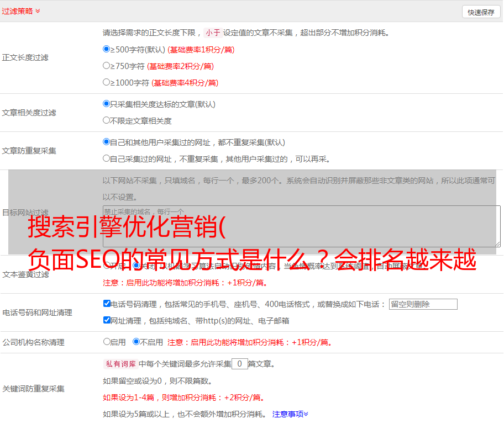The width and height of the screenshot is (504, 424).
Task: Enable 公司机构名称清理 with 启用 radio
Action: [107, 342]
